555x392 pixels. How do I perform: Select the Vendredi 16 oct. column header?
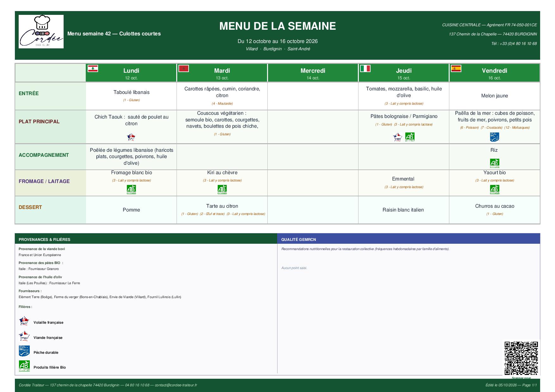pos(494,73)
